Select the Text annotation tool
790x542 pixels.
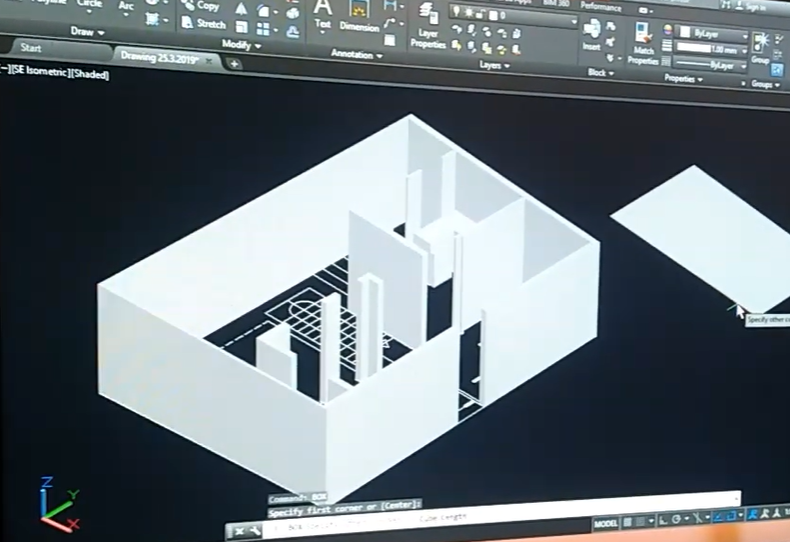click(322, 14)
